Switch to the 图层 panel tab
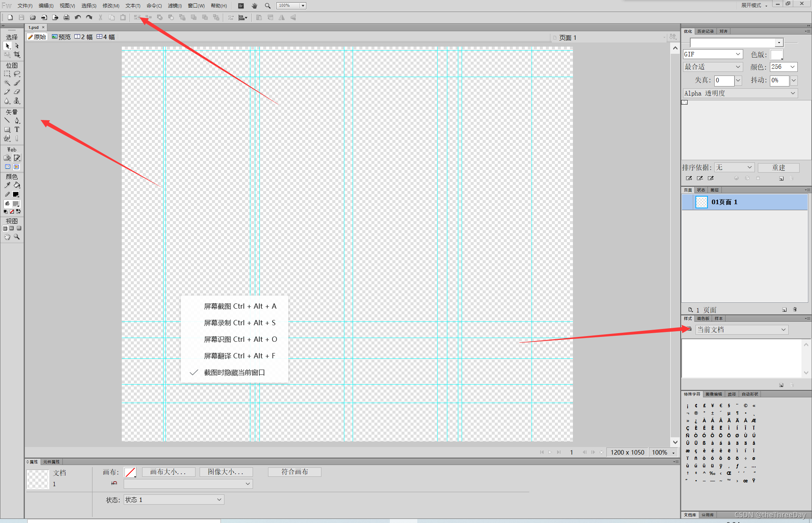The image size is (812, 523). coord(714,190)
